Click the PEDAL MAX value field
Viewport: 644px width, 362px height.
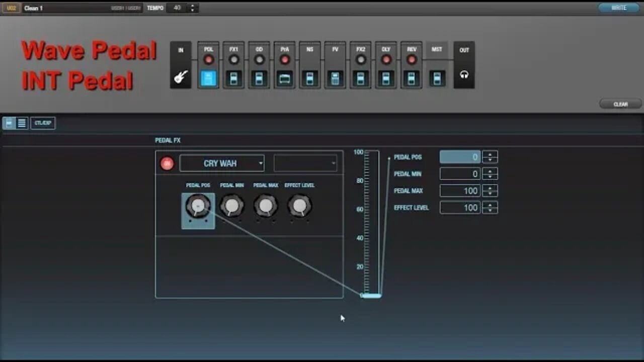[x=460, y=191]
